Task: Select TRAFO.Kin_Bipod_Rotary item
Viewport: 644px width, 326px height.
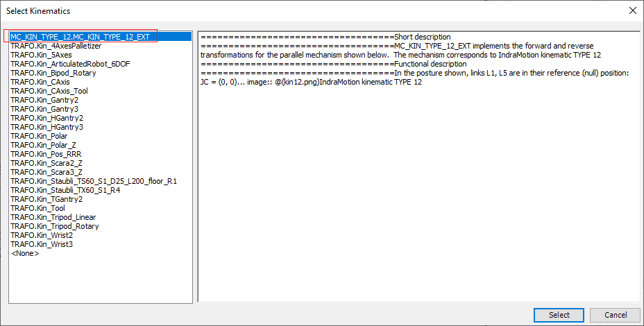Action: click(53, 73)
